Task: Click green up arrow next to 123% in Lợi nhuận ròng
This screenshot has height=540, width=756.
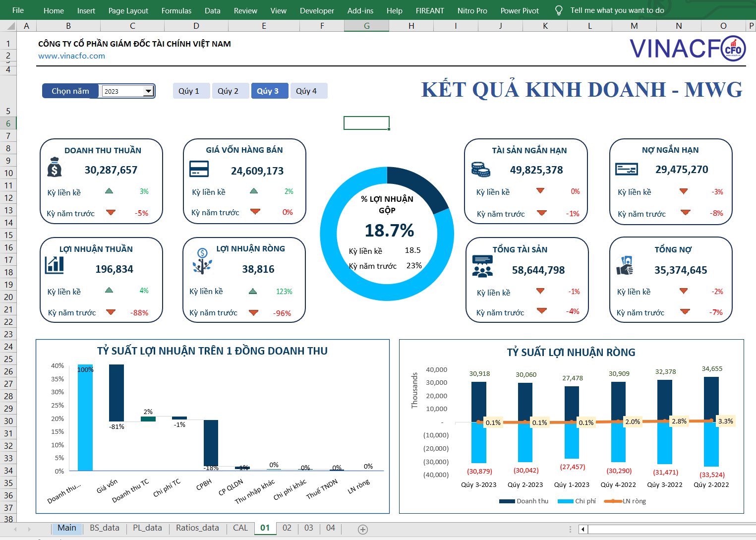Action: [253, 291]
